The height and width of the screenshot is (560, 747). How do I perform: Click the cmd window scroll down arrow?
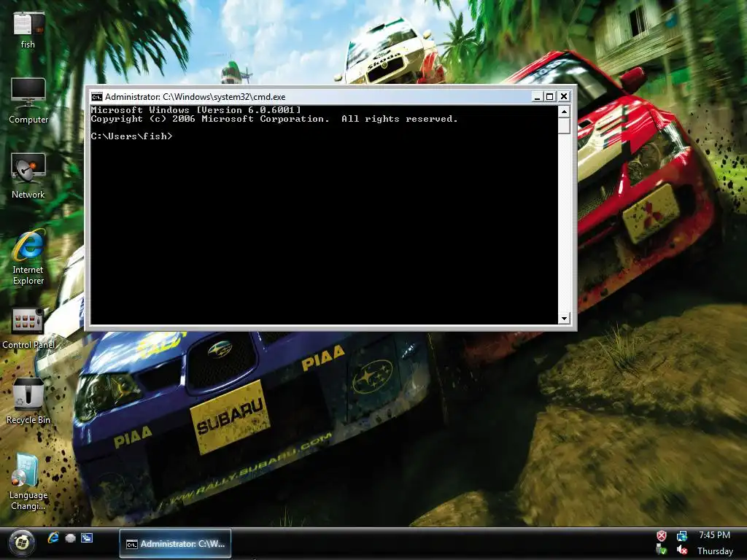coord(564,318)
